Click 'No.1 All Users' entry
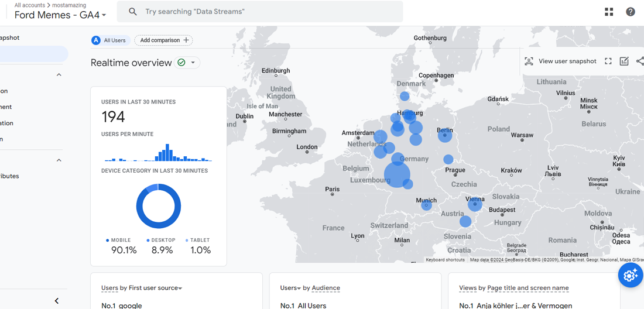The width and height of the screenshot is (644, 309). 303,305
